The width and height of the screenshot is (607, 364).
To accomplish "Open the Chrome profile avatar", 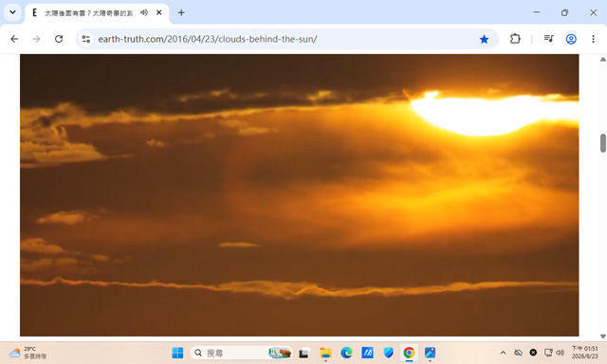I will pos(571,39).
